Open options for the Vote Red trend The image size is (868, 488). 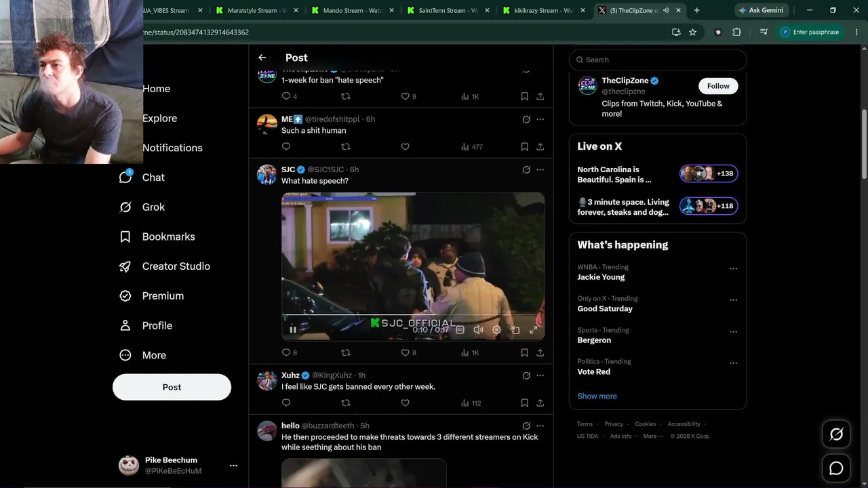click(733, 363)
